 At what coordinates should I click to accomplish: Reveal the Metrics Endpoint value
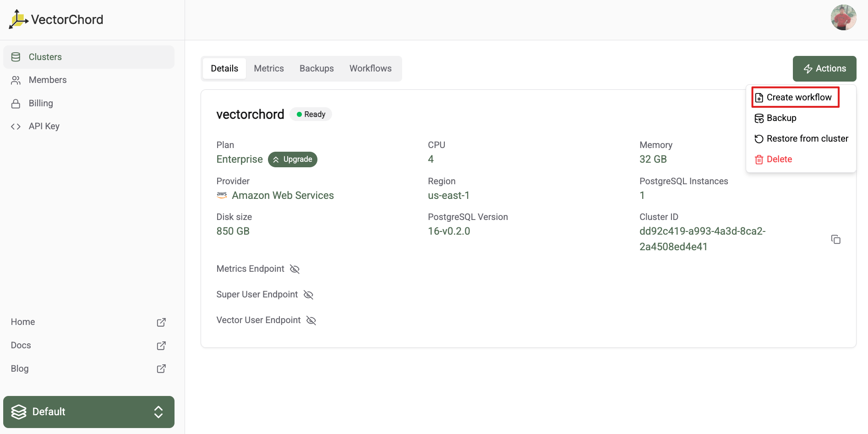pos(295,269)
